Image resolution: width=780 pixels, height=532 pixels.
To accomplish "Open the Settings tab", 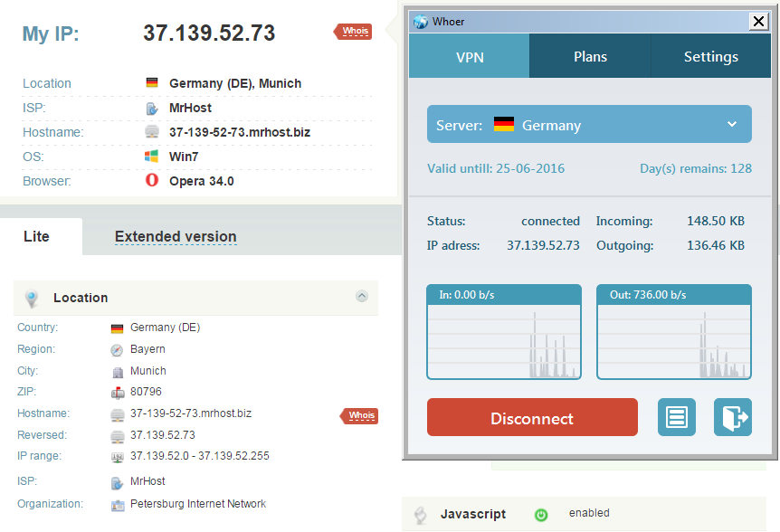I will coord(711,56).
